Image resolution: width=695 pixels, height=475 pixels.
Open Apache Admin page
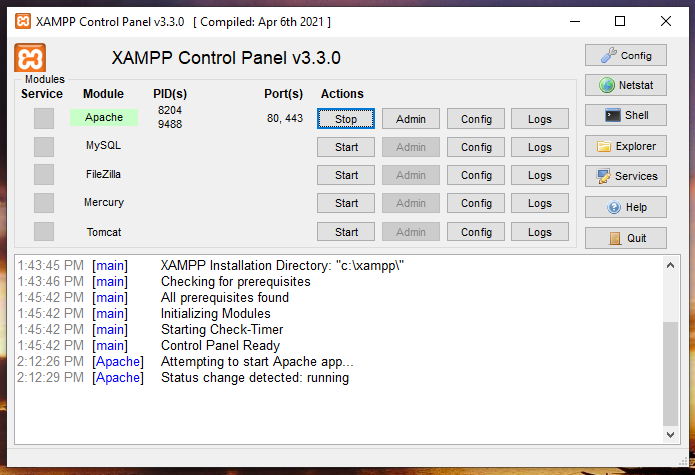coord(411,119)
